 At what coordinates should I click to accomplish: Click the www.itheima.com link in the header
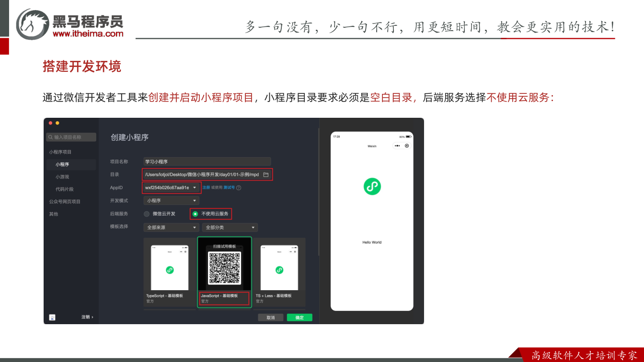88,34
